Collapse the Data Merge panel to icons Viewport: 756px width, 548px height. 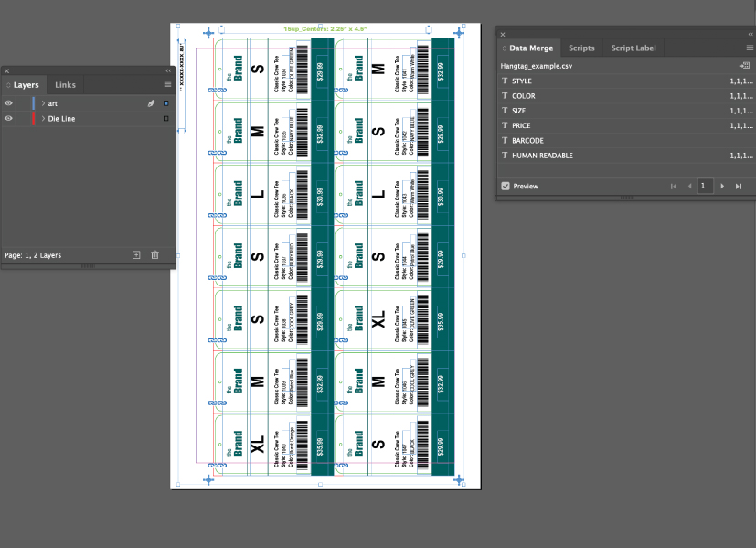pyautogui.click(x=750, y=34)
